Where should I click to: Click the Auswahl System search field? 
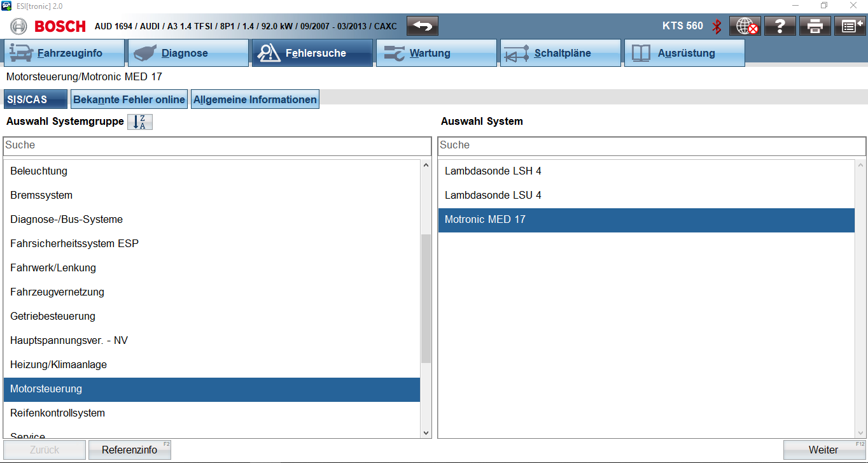pos(652,145)
